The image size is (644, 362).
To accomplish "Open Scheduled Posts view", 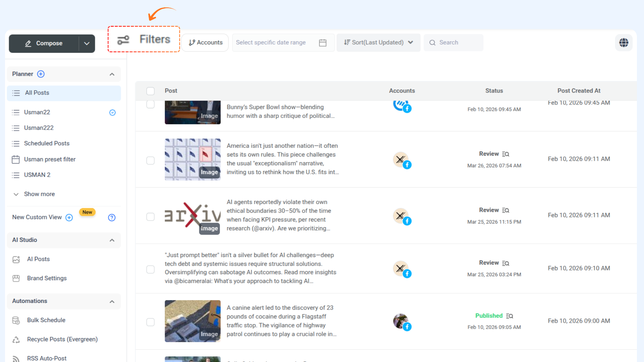I will [x=47, y=143].
